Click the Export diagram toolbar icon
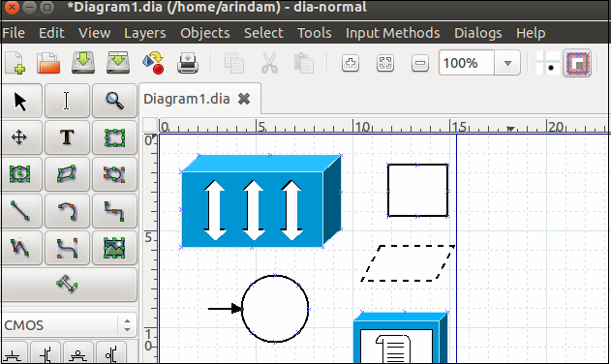 point(153,63)
